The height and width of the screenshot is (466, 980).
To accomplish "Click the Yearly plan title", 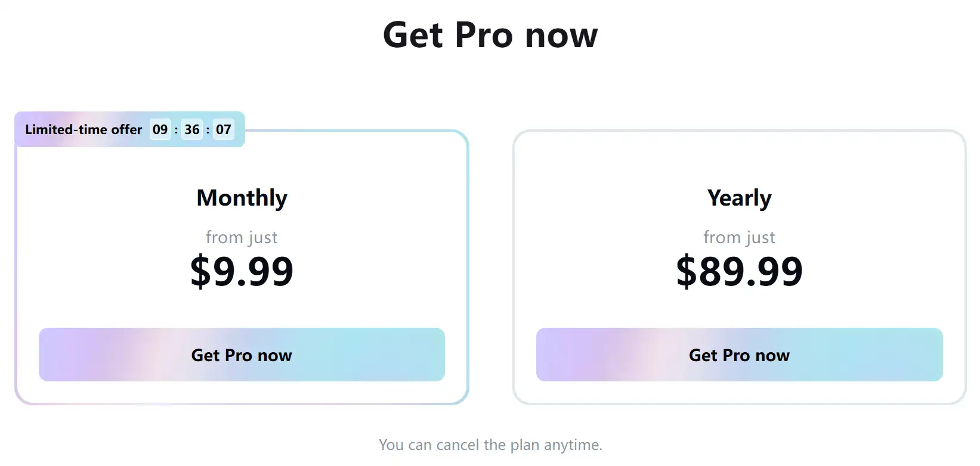I will coord(739,198).
